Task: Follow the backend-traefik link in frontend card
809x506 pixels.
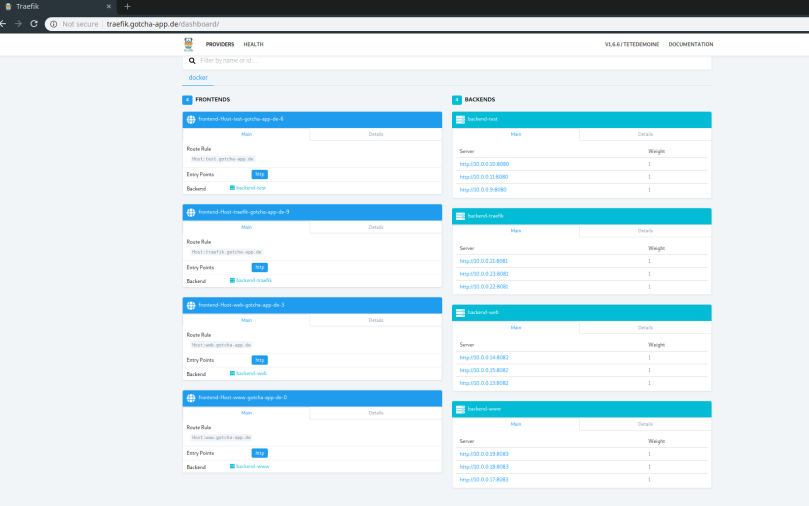Action: [x=254, y=280]
